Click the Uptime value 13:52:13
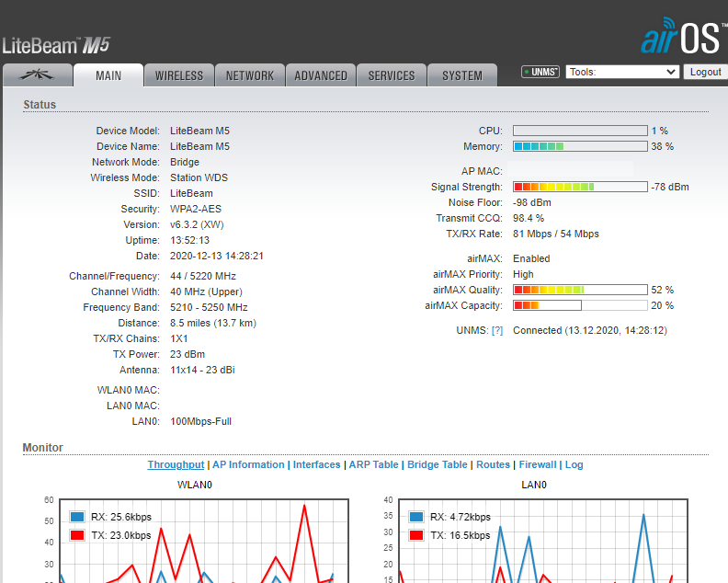 [x=189, y=240]
